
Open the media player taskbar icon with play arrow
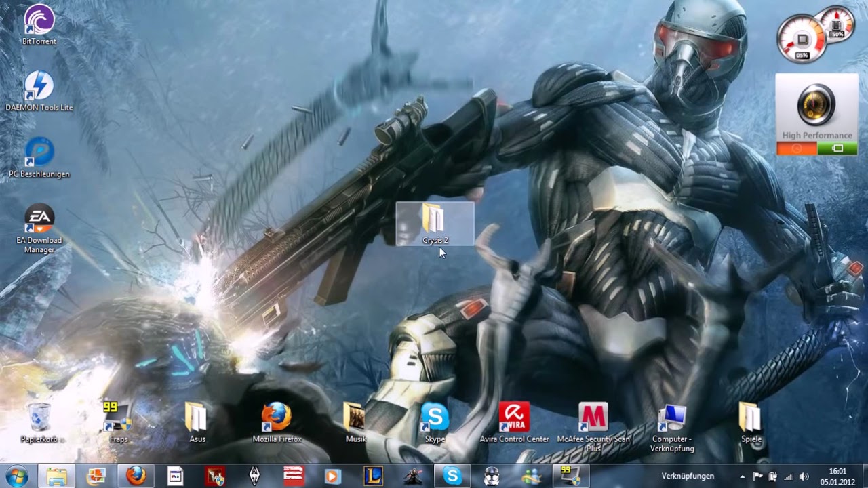[x=332, y=476]
